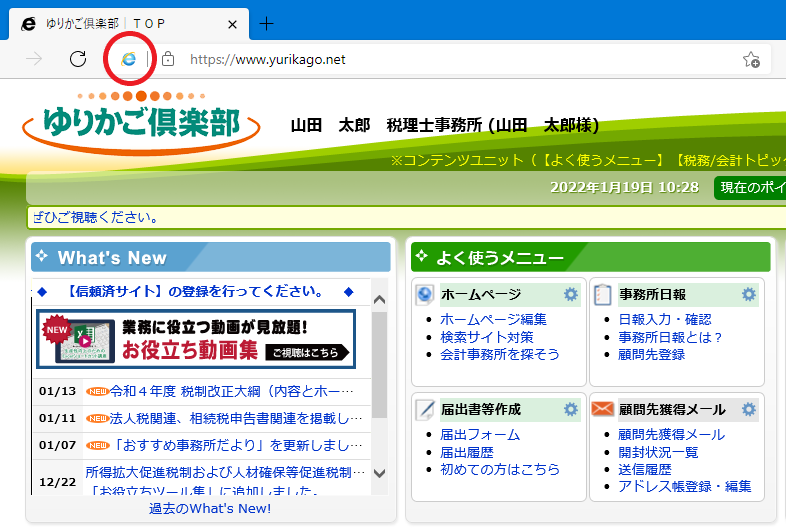Open settings gear for ホームページ panel

point(570,294)
